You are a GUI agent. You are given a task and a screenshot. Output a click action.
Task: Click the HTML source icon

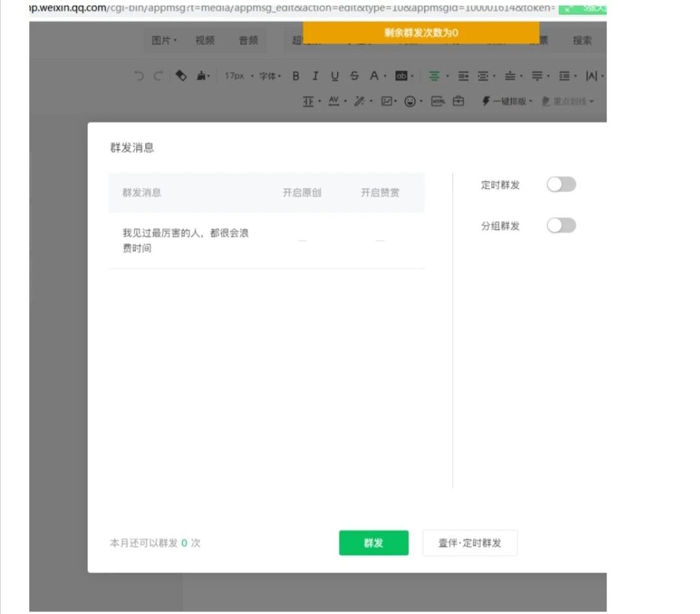[438, 101]
